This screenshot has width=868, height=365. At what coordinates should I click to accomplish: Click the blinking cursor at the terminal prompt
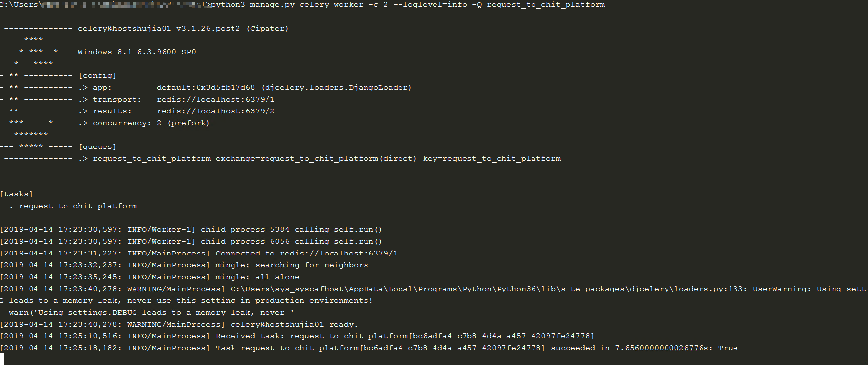[x=2, y=359]
